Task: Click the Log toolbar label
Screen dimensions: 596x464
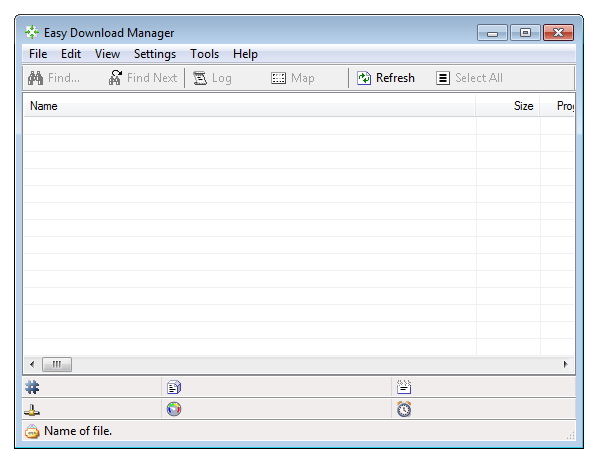Action: [x=222, y=78]
